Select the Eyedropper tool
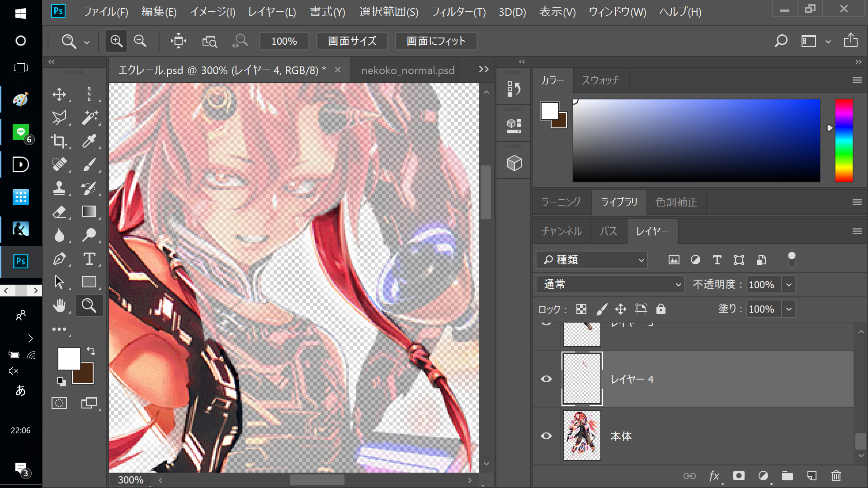868x488 pixels. coord(89,141)
